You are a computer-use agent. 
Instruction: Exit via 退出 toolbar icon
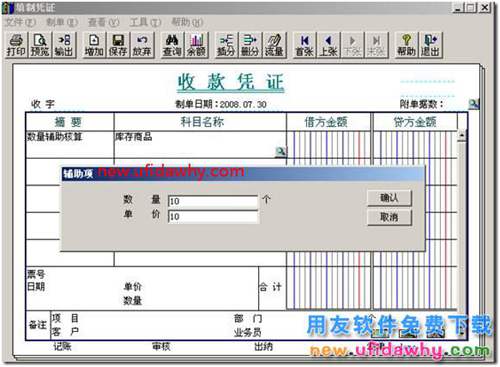pyautogui.click(x=430, y=45)
